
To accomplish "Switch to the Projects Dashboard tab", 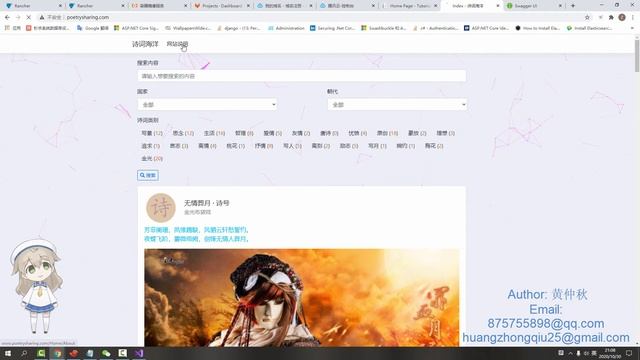I will [x=222, y=6].
